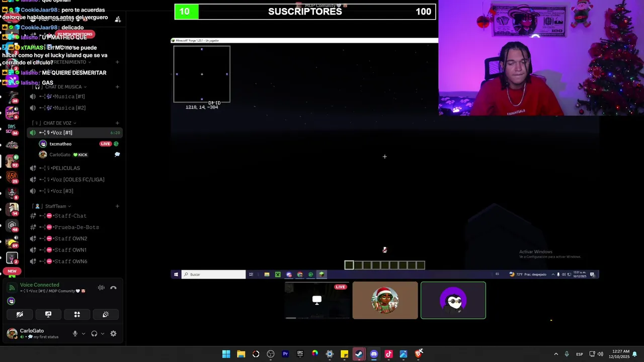Start an activity button
This screenshot has width=644, height=362.
(77, 314)
